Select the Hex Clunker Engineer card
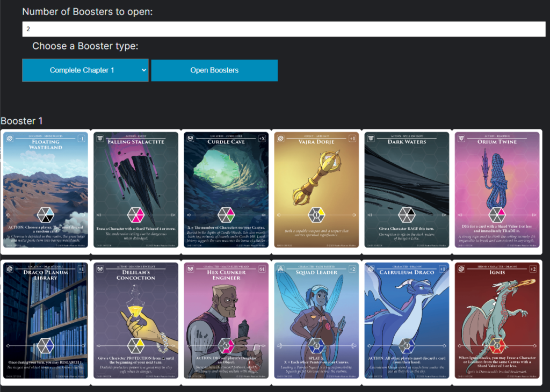Viewport: 550px width, 392px height. [x=226, y=321]
